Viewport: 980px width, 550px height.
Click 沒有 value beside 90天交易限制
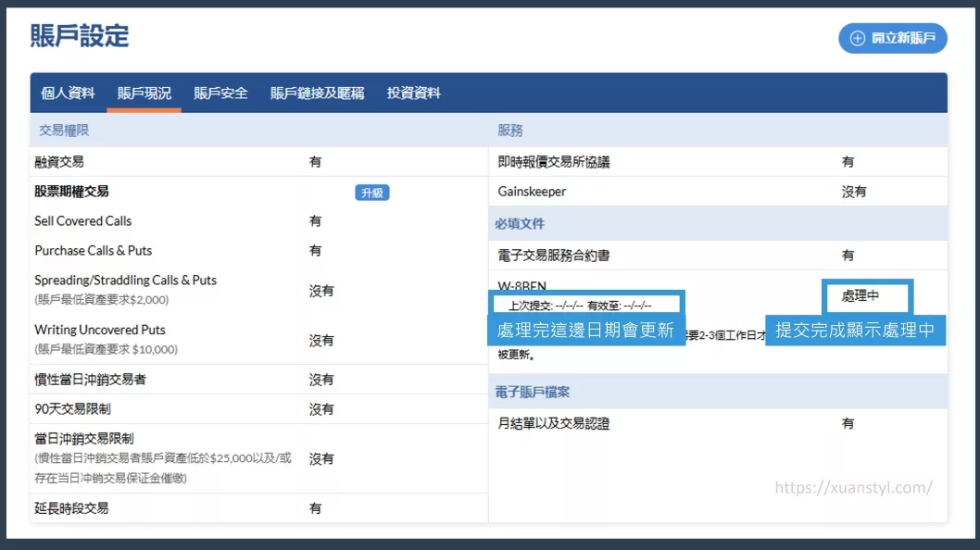tap(321, 408)
